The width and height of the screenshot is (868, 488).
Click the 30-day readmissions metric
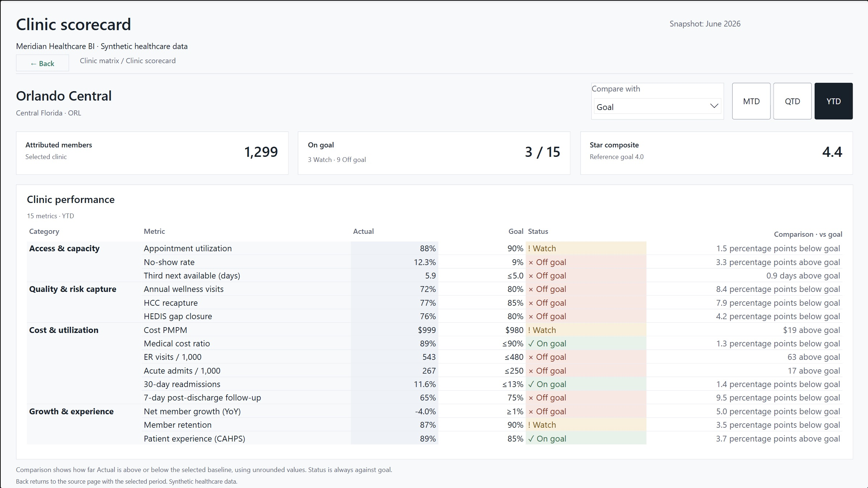pos(182,384)
